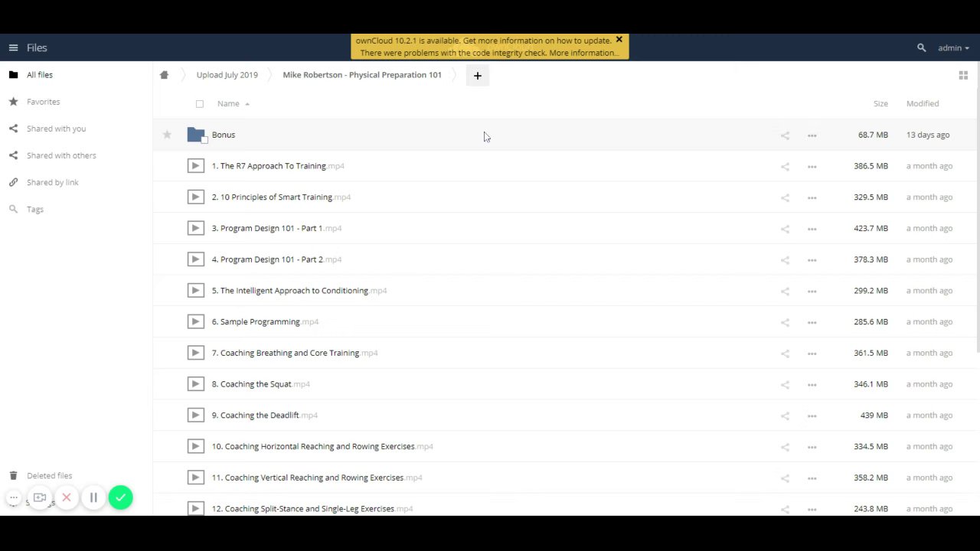Screen dimensions: 980x551
Task: Click 439 MB size of Coaching the Deadlift
Action: click(874, 415)
